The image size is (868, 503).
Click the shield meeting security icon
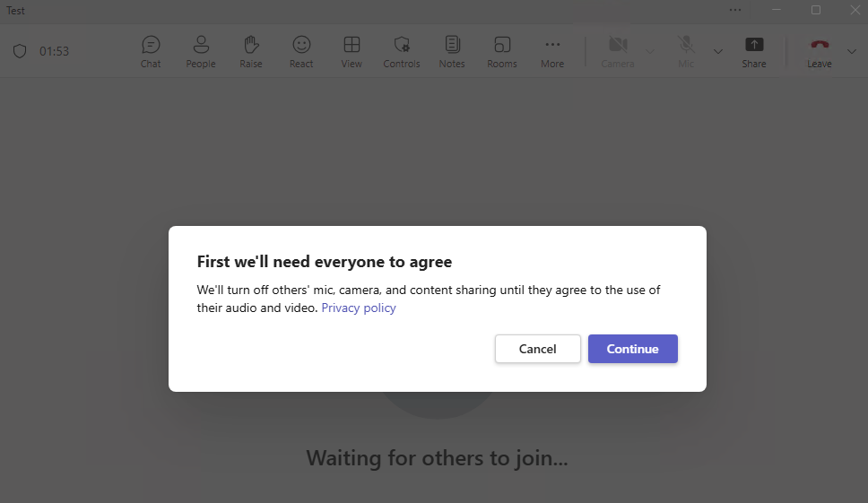[x=20, y=51]
